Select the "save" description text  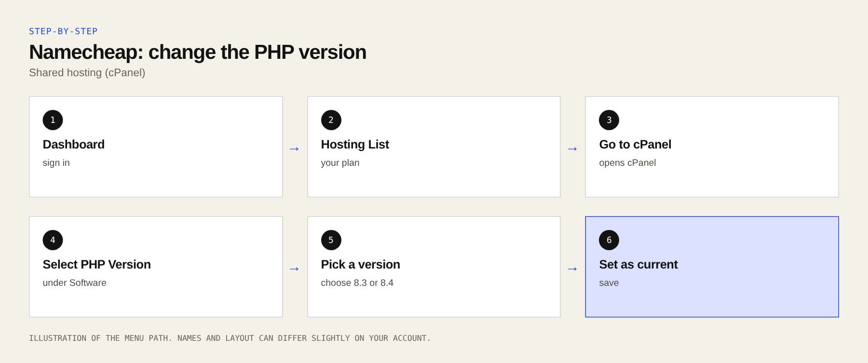point(609,283)
